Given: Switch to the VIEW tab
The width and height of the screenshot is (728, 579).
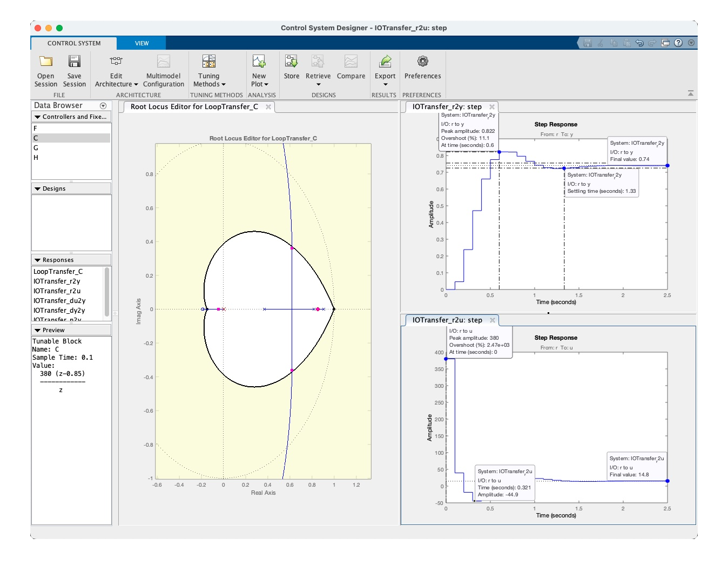Looking at the screenshot, I should click(x=142, y=43).
